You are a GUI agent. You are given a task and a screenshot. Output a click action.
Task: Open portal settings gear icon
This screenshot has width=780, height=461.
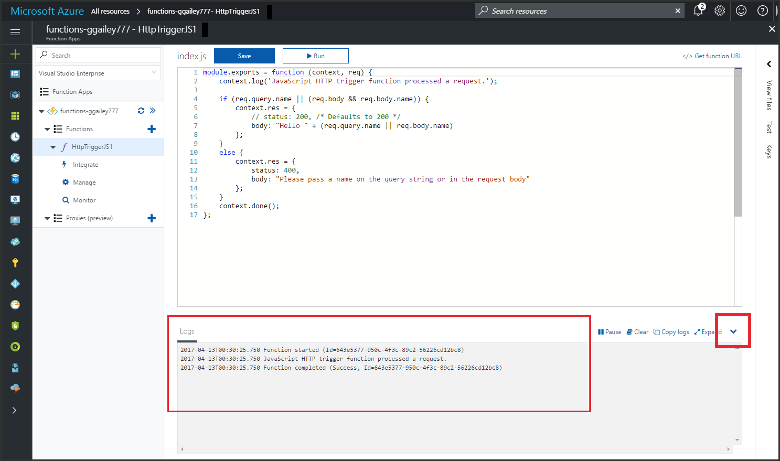tap(720, 10)
